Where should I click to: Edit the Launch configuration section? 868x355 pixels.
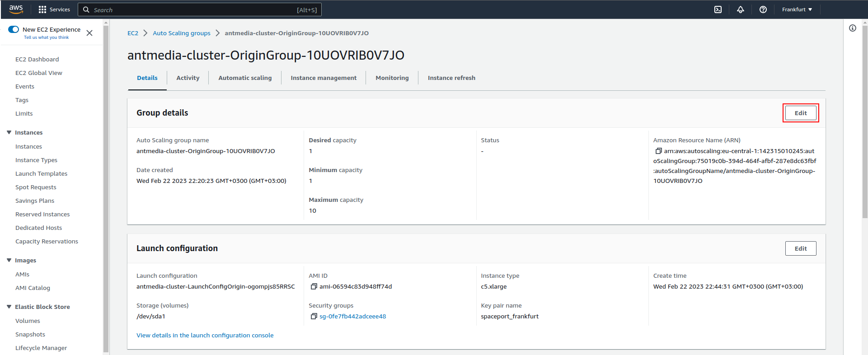(801, 248)
